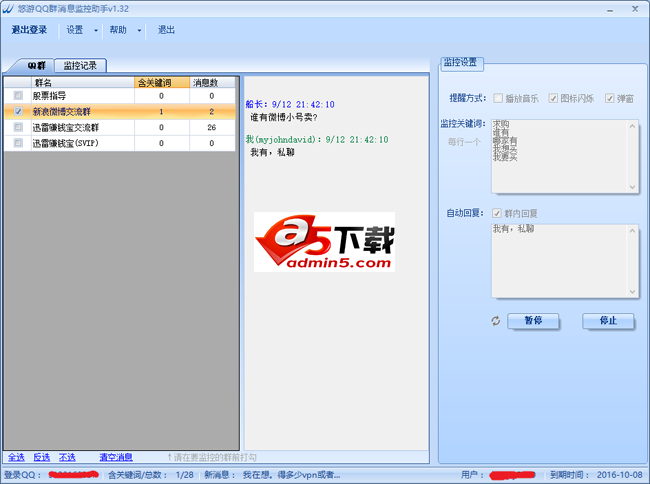
Task: Open the 设置 dropdown arrow
Action: pyautogui.click(x=96, y=30)
